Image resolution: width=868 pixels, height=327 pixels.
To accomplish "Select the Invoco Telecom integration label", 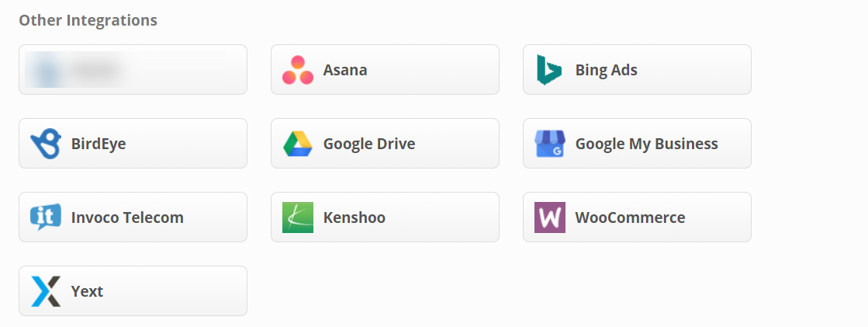I will click(x=127, y=217).
